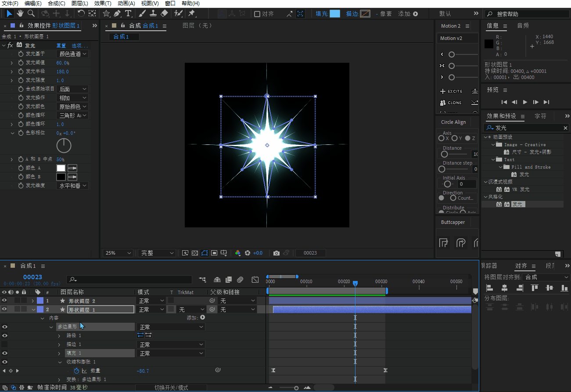Image resolution: width=571 pixels, height=392 pixels.
Task: Toggle stopwatch for 发光阈值
Action: [21, 63]
